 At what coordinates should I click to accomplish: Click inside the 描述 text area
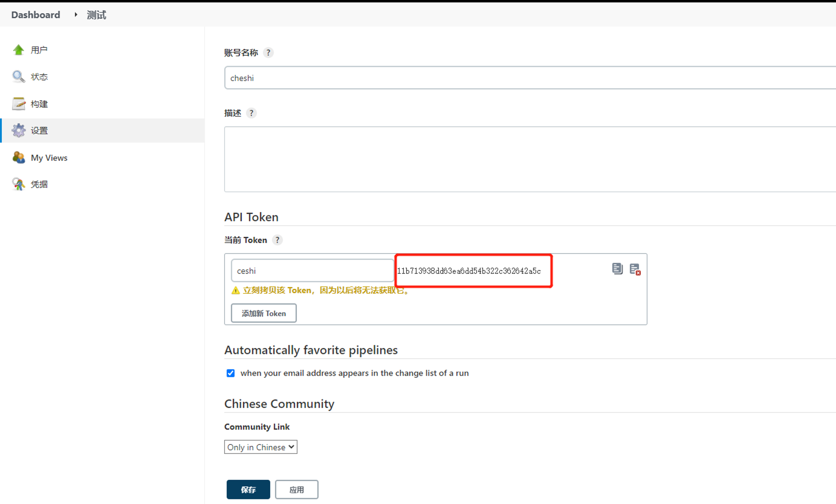(530, 159)
